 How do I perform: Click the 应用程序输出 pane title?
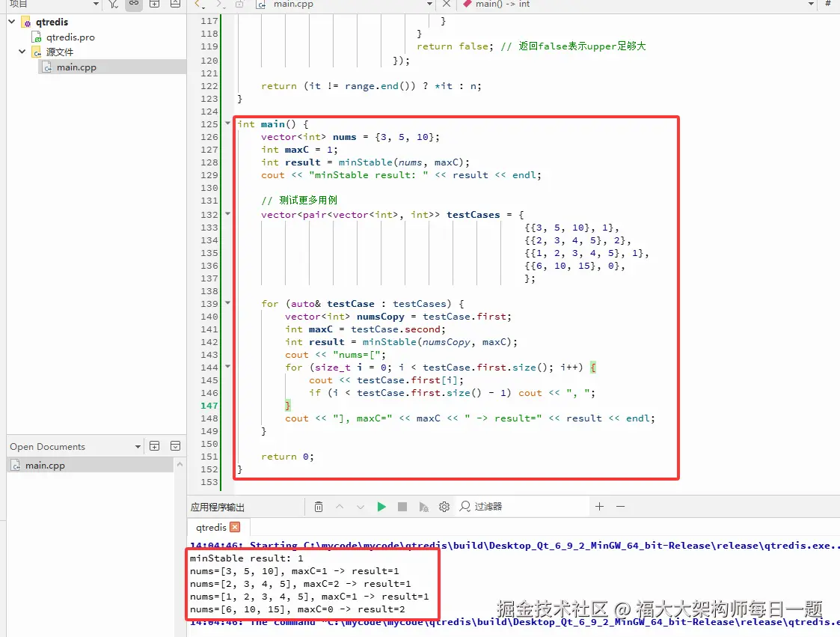(x=218, y=508)
